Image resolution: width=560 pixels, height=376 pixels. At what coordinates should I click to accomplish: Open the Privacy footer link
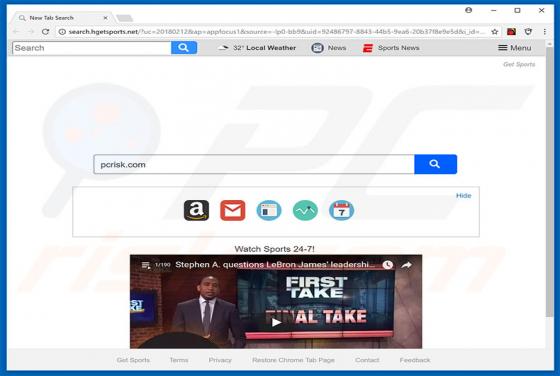pos(220,360)
